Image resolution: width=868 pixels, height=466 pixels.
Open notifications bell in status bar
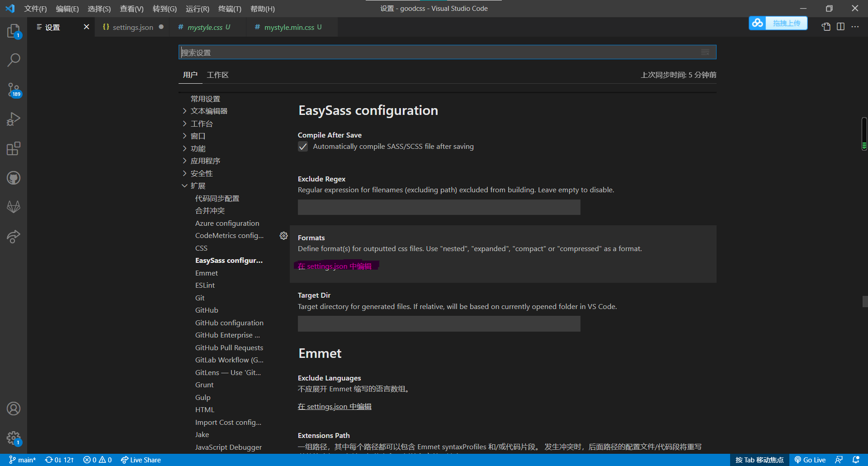pos(856,460)
